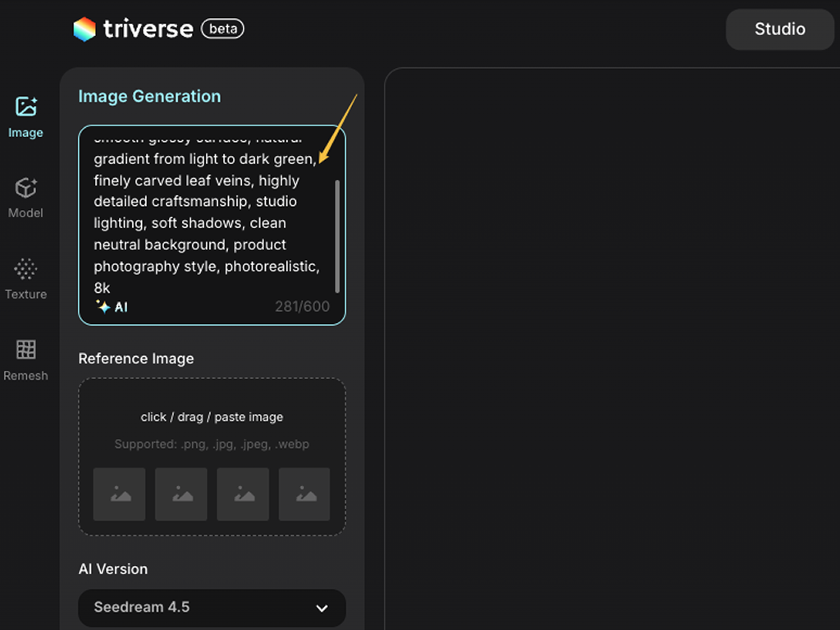This screenshot has height=630, width=840.
Task: Click the triverse hexagon logo
Action: tap(84, 30)
